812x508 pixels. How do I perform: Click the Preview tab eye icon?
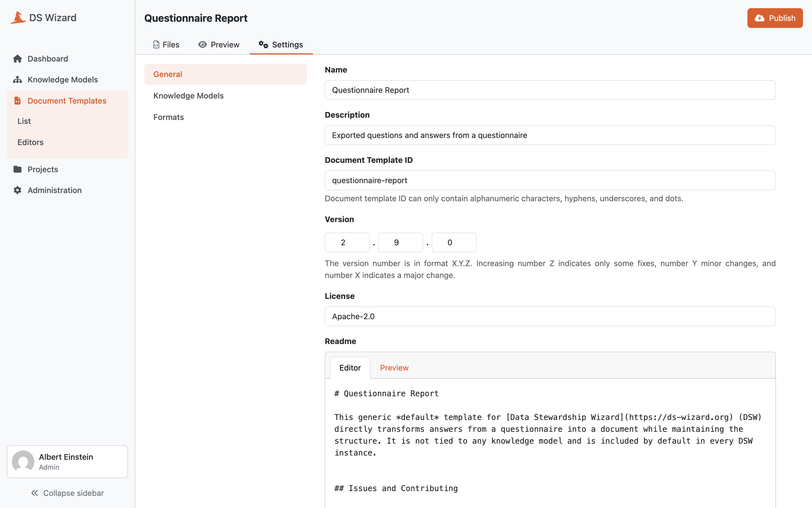point(202,45)
